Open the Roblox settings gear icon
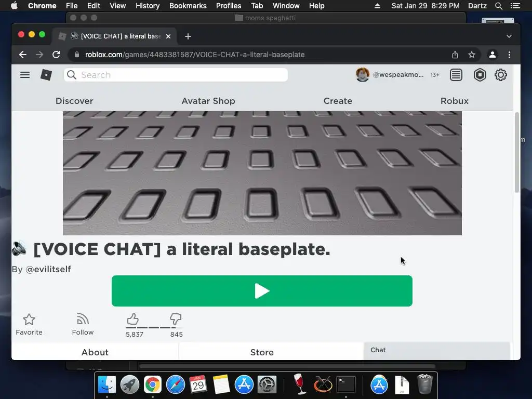 point(501,75)
